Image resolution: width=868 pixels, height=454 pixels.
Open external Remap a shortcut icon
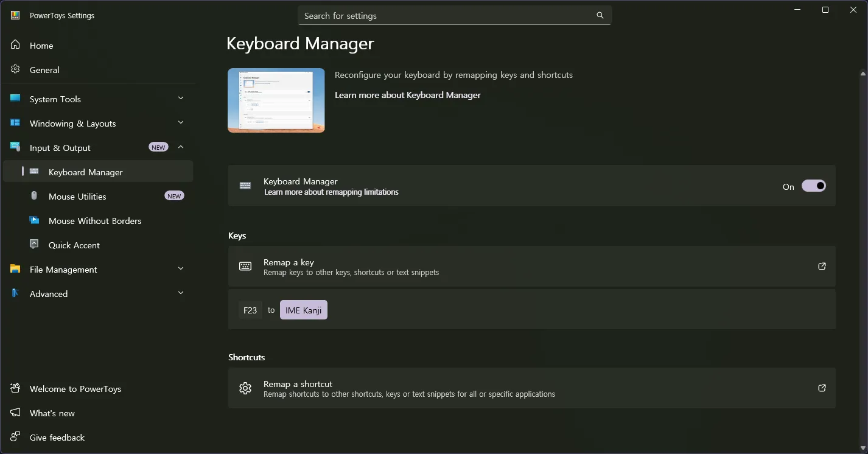coord(822,388)
